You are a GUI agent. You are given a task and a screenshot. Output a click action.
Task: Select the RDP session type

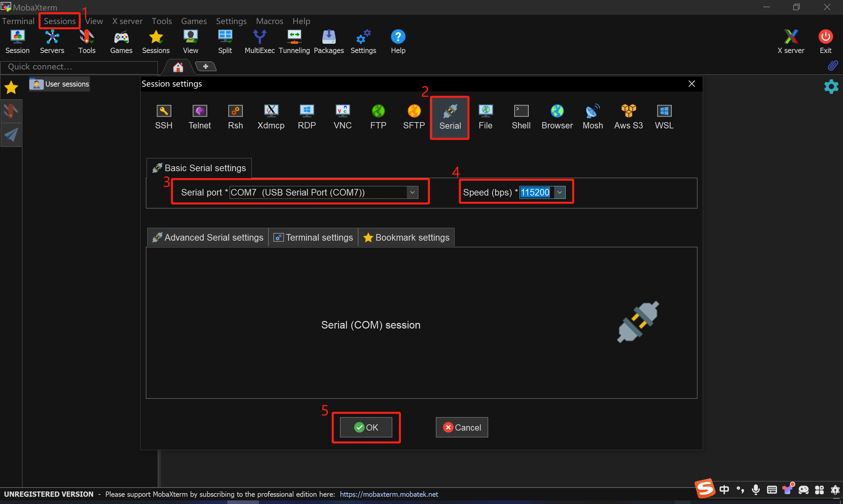pos(307,117)
